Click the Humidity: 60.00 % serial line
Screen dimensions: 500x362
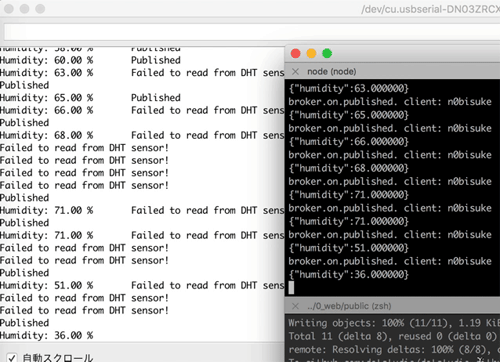pyautogui.click(x=47, y=60)
